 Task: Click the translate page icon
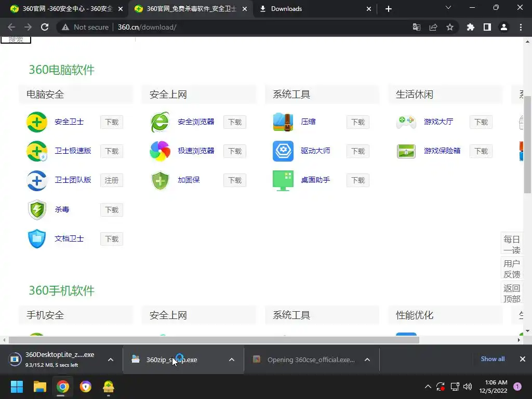pos(417,27)
